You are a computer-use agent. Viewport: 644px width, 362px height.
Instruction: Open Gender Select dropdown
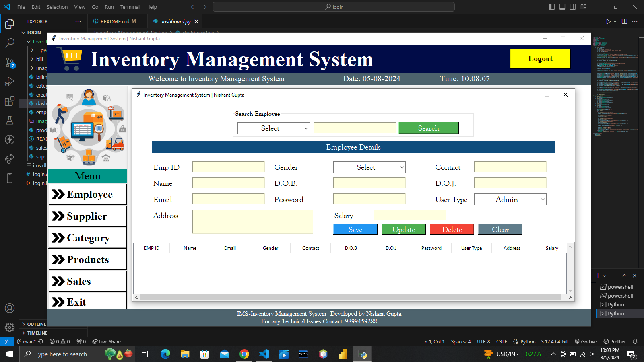[x=369, y=167]
